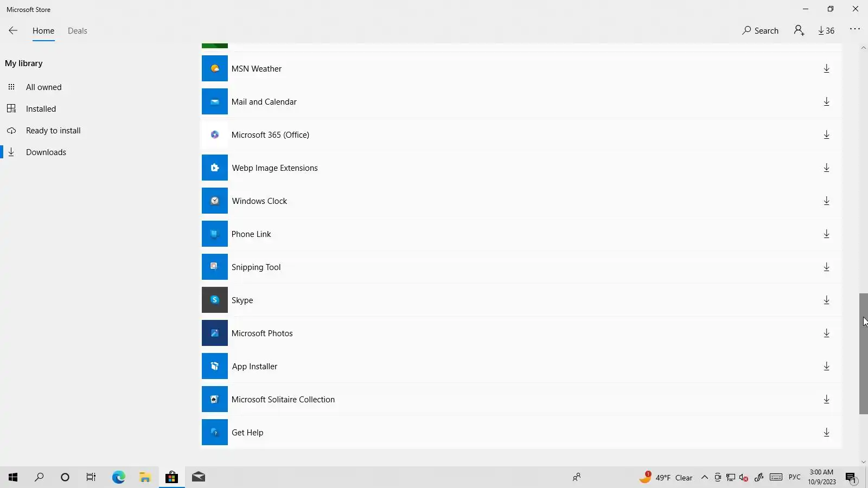Click the MSN Weather app name

pyautogui.click(x=257, y=69)
